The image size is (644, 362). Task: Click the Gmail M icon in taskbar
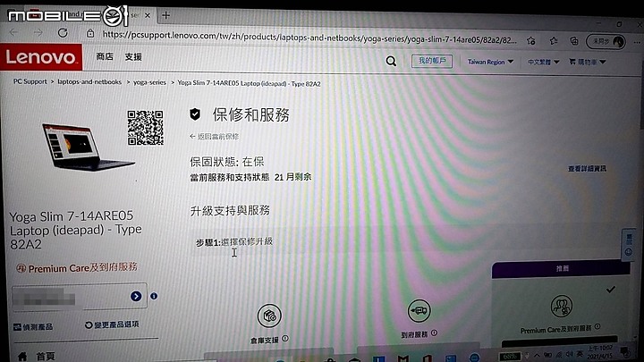(402, 358)
